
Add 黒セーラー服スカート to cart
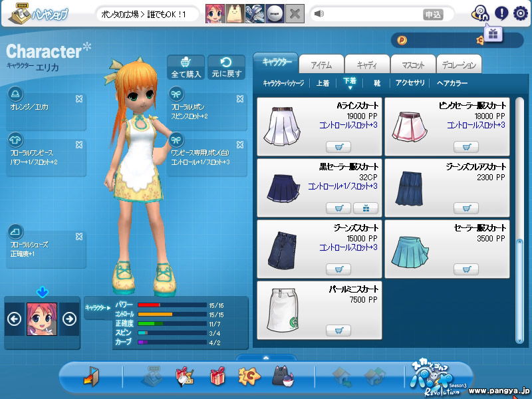click(x=338, y=208)
